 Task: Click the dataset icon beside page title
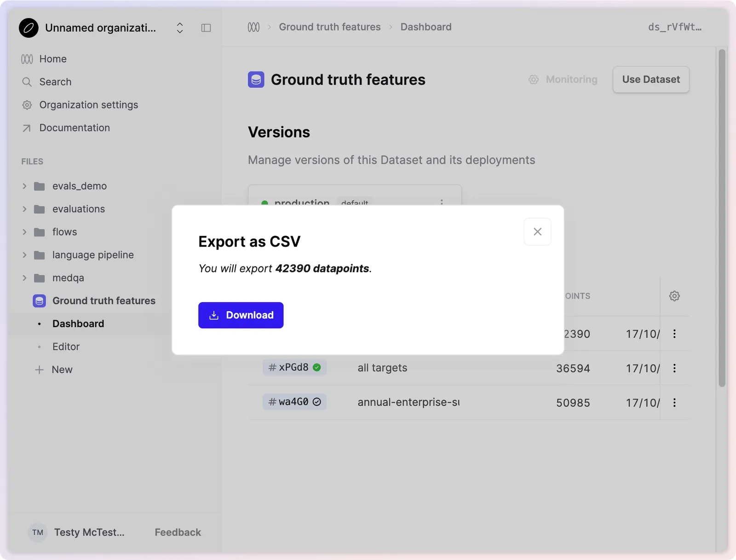pos(256,80)
